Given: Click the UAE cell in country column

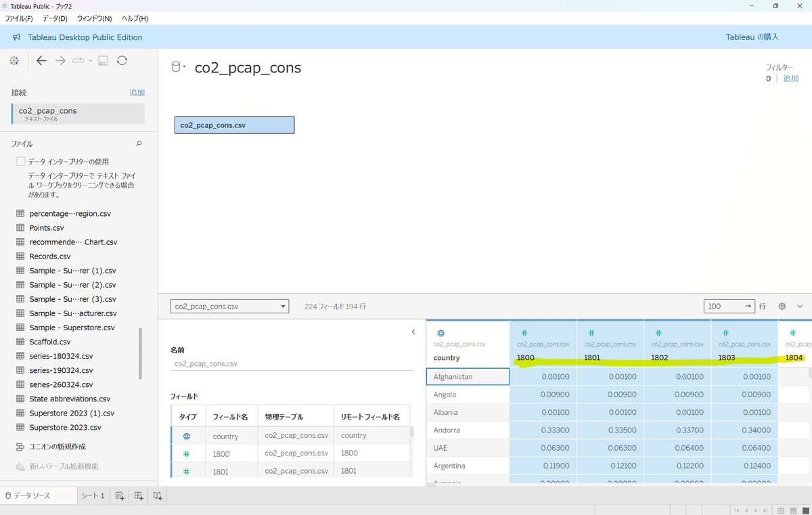Looking at the screenshot, I should click(x=468, y=448).
